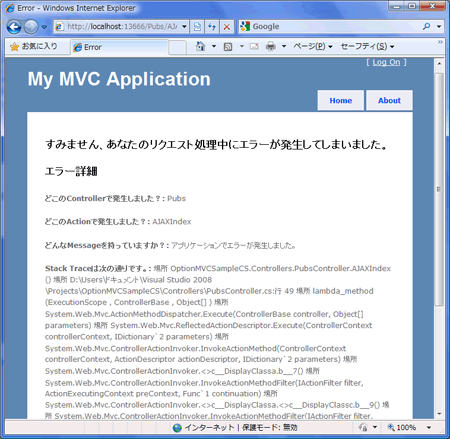The width and height of the screenshot is (450, 439).
Task: Click the Read Mail envelope icon
Action: coord(254,47)
